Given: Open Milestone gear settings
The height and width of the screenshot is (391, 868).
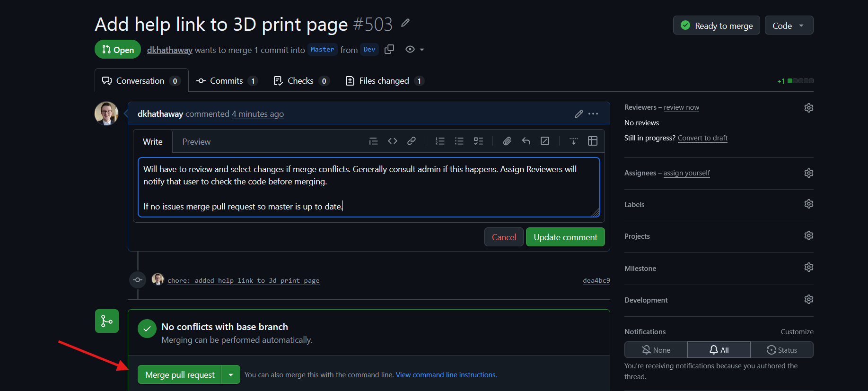Looking at the screenshot, I should [809, 267].
